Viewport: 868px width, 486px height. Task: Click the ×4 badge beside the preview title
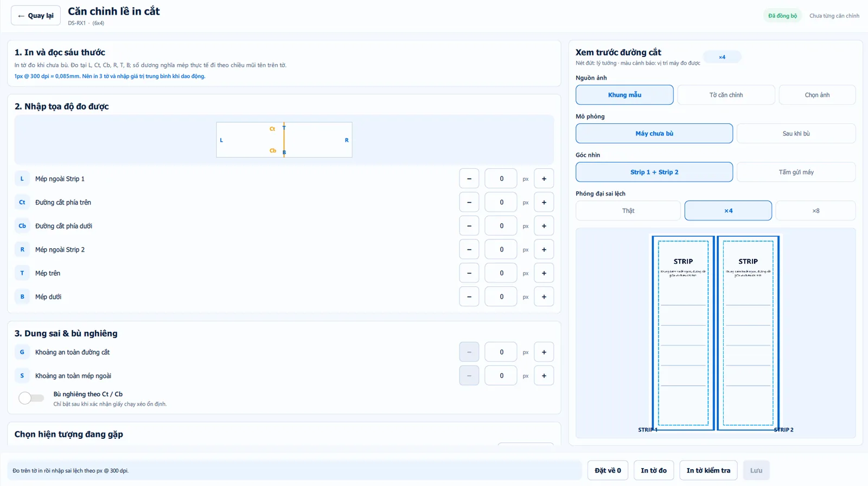(x=722, y=57)
